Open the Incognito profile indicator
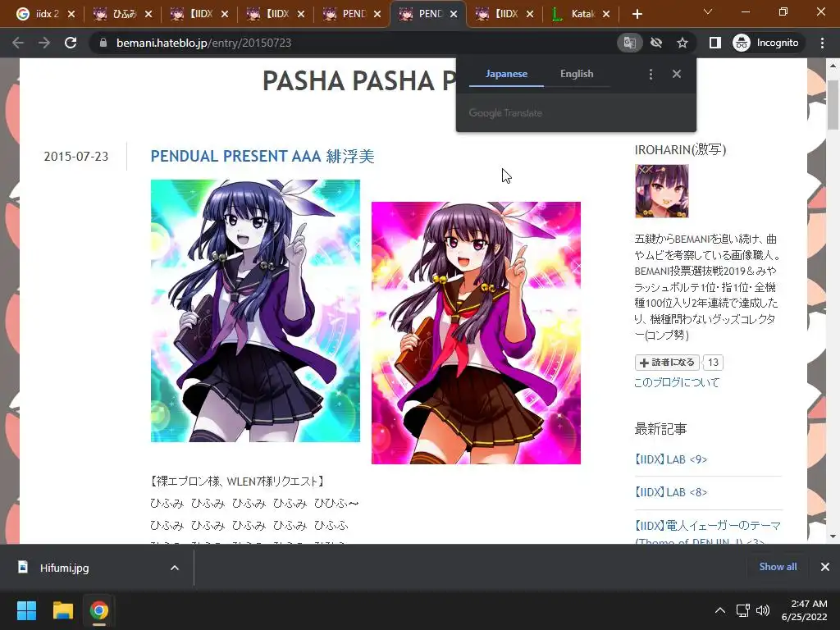Viewport: 840px width, 630px height. (x=766, y=43)
